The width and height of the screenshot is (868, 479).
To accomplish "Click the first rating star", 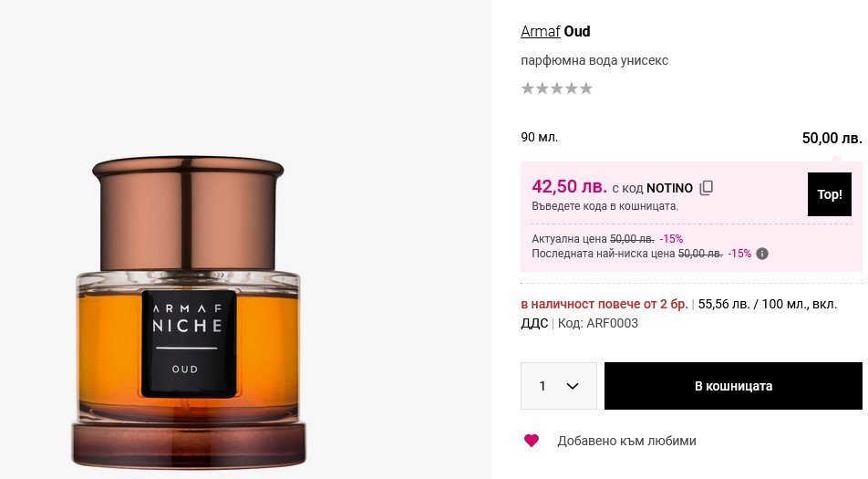I will [x=528, y=89].
